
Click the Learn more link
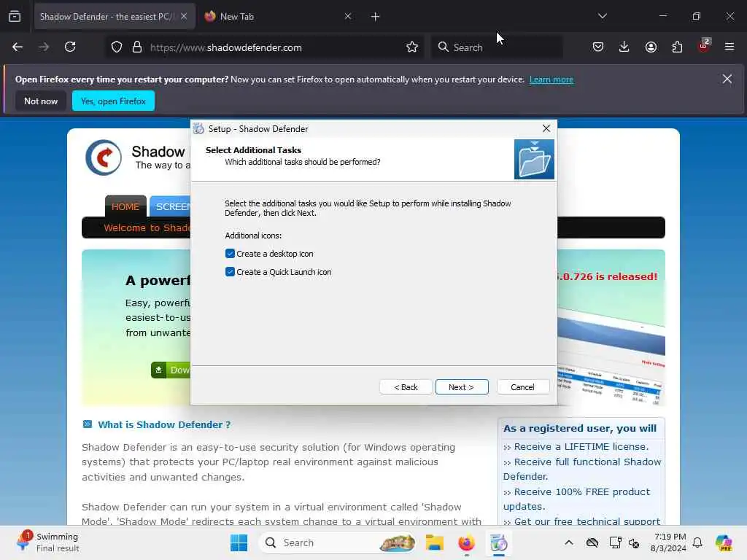coord(551,79)
